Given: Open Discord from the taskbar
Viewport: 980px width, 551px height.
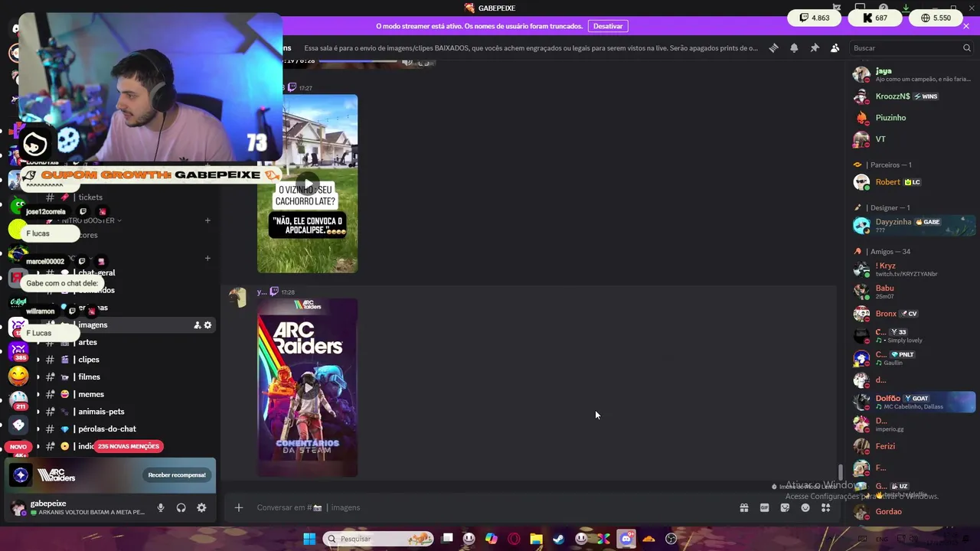Looking at the screenshot, I should click(626, 539).
